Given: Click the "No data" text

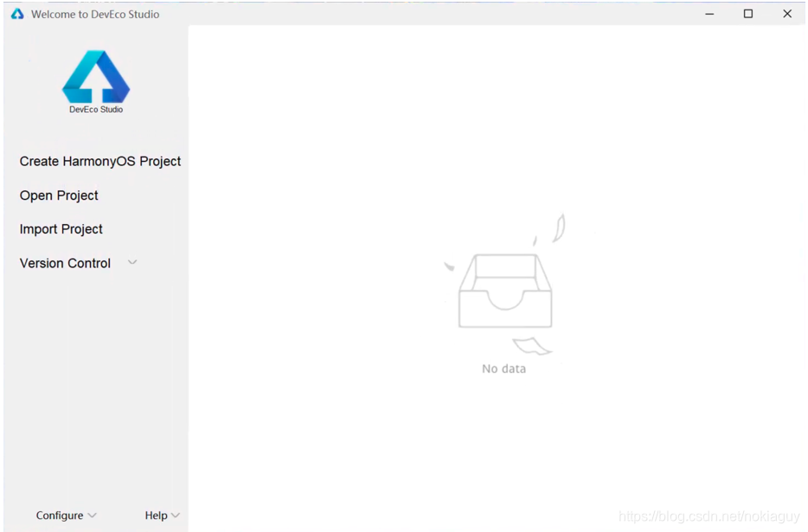Looking at the screenshot, I should point(504,369).
